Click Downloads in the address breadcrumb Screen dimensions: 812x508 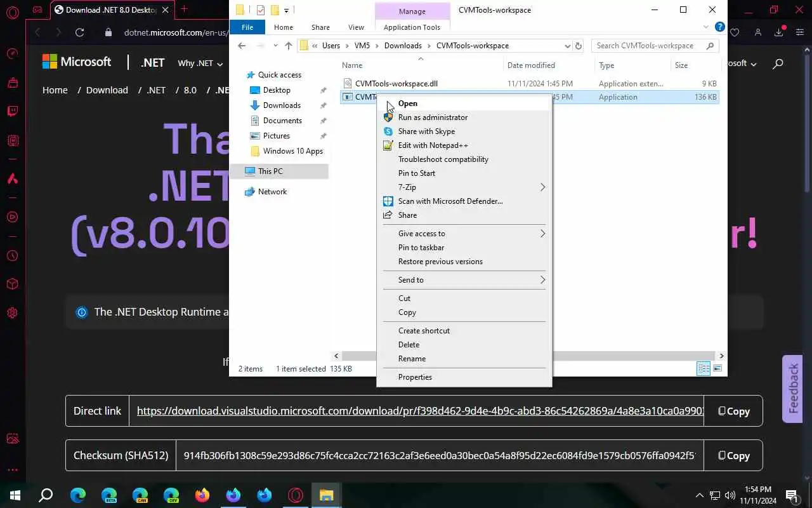[x=403, y=46]
